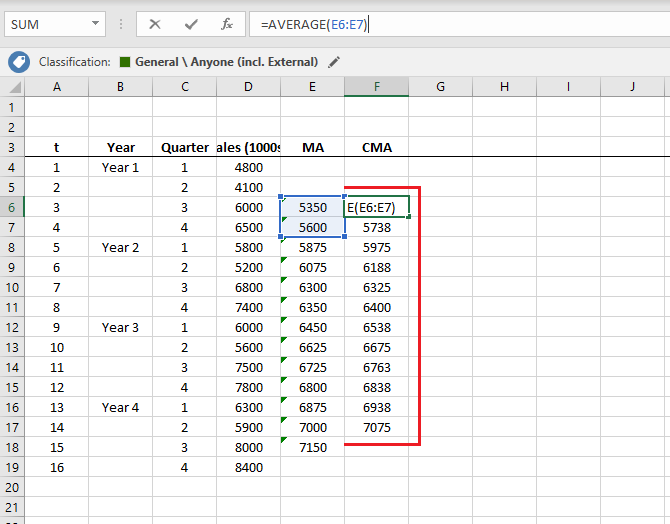Edit classification using the pencil icon
This screenshot has height=524, width=670.
point(334,62)
